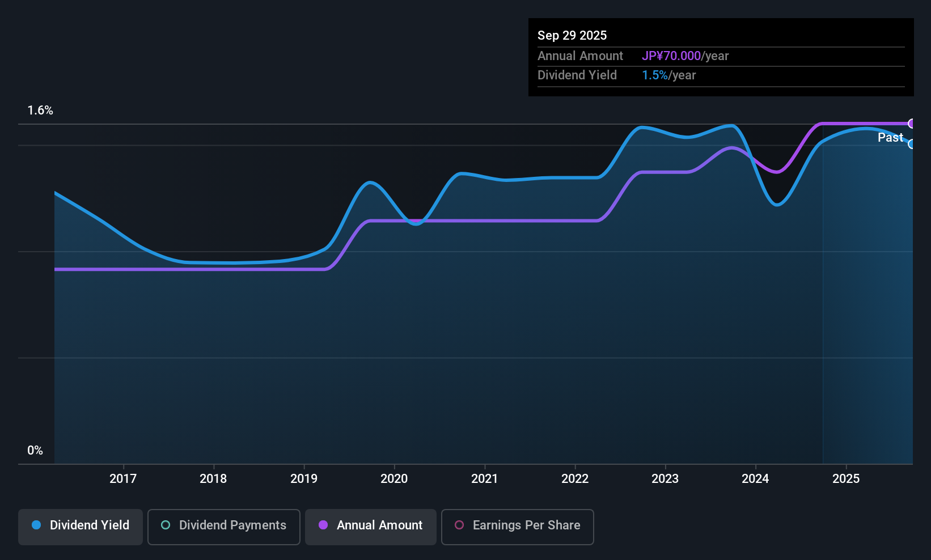Click the purple Annual Amount endpoint marker

coord(912,124)
